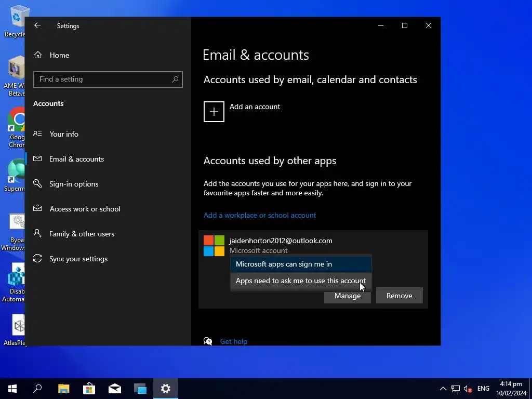532x399 pixels.
Task: Open Add a workplace or school account link
Action: pos(260,215)
